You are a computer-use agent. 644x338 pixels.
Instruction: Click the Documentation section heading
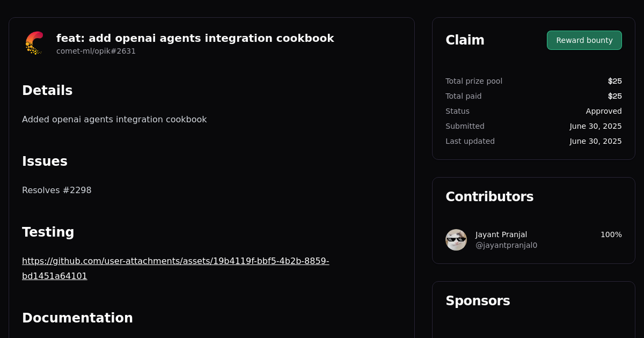point(77,318)
